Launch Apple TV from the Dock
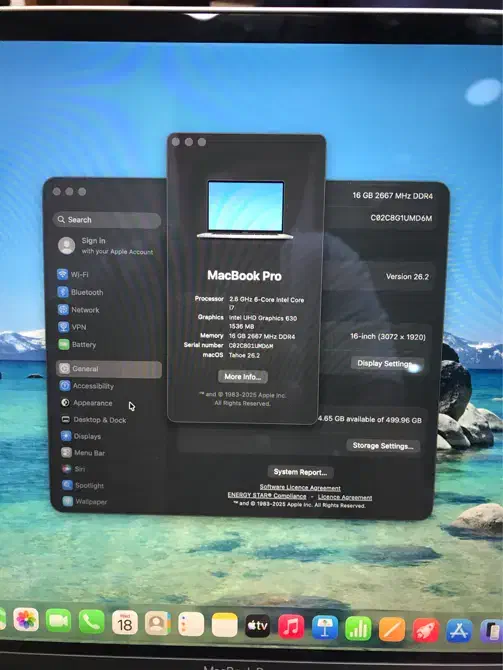The width and height of the screenshot is (503, 670). coord(258,626)
